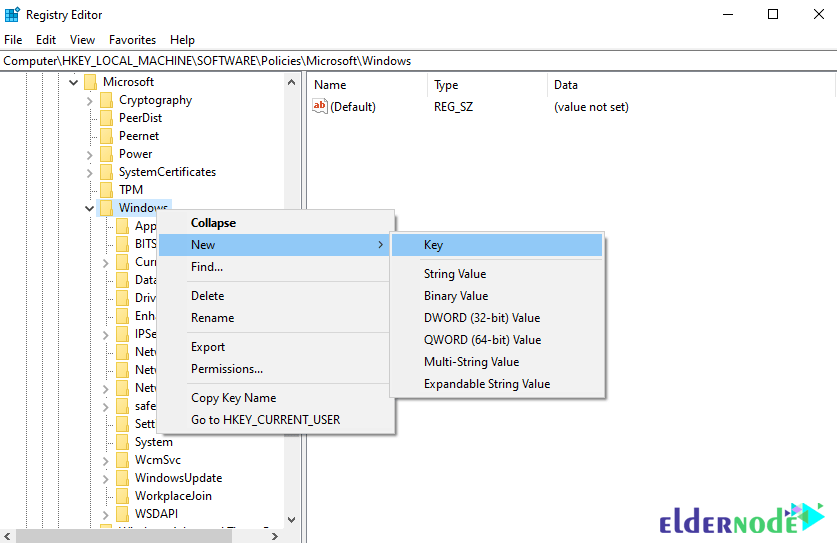Viewport: 837px width, 543px height.
Task: Expand the safer key arrow
Action: [x=106, y=407]
